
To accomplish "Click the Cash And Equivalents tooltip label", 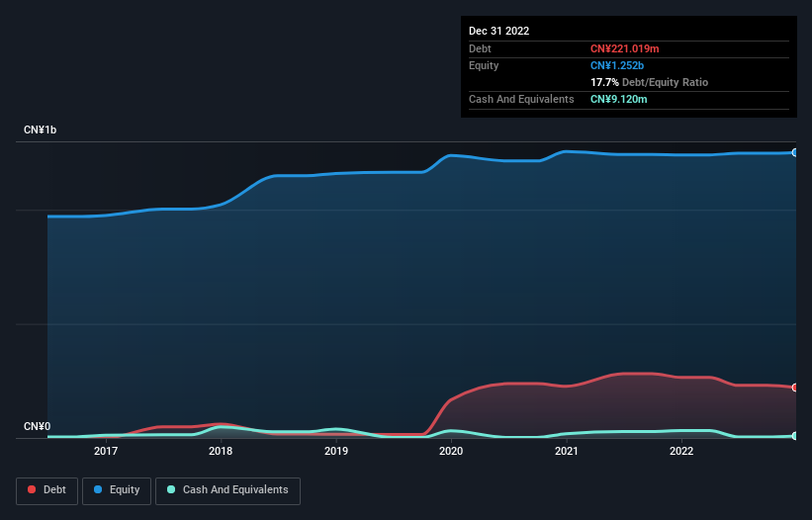I will (521, 99).
